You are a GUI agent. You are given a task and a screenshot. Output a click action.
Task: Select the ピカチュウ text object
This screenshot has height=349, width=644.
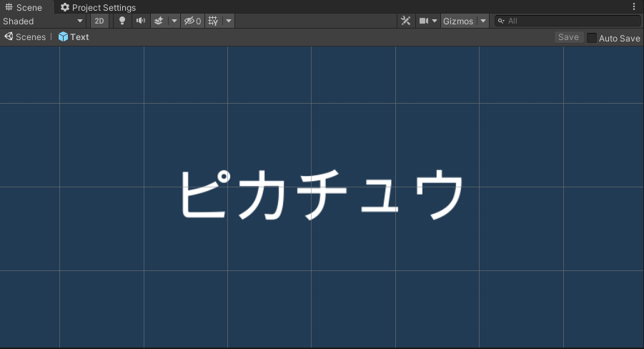[322, 194]
